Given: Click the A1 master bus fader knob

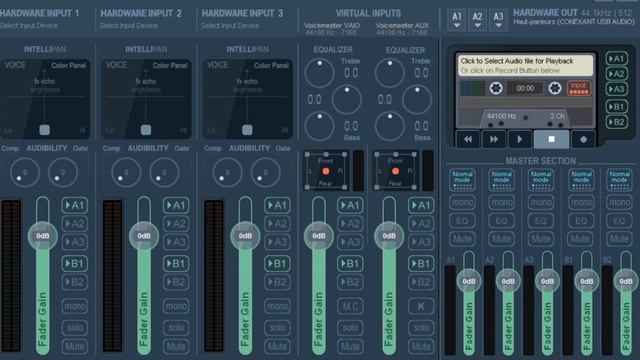Looking at the screenshot, I should [x=469, y=281].
